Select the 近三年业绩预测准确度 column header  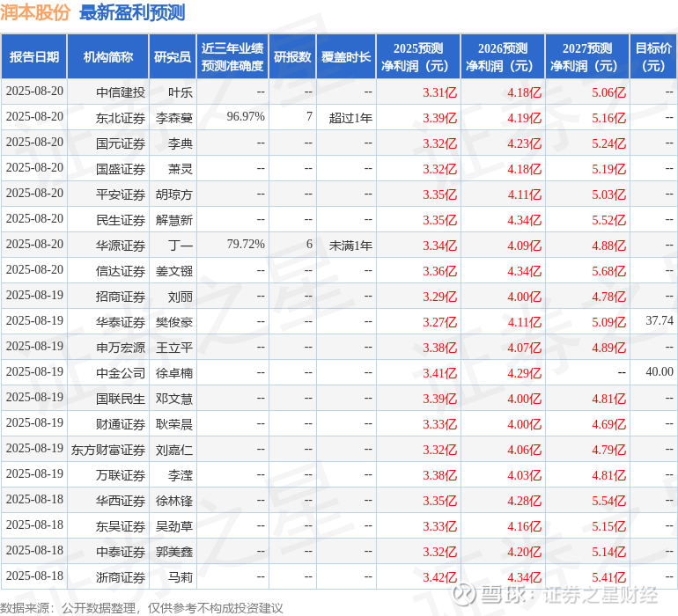[x=232, y=56]
